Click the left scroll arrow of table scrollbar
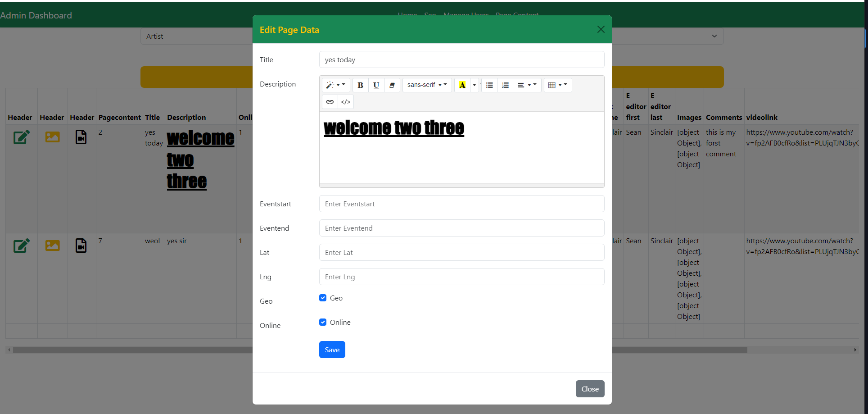The height and width of the screenshot is (414, 868). [x=9, y=350]
